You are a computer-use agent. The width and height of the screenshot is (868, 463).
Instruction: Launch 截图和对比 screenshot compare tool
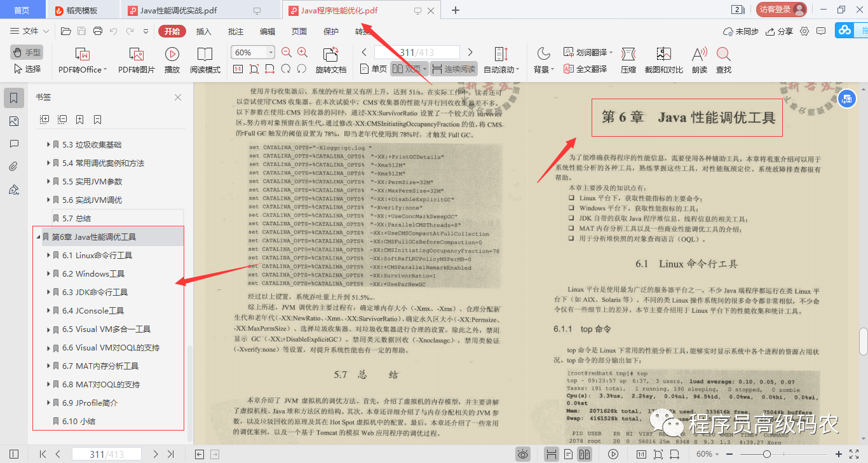[664, 60]
